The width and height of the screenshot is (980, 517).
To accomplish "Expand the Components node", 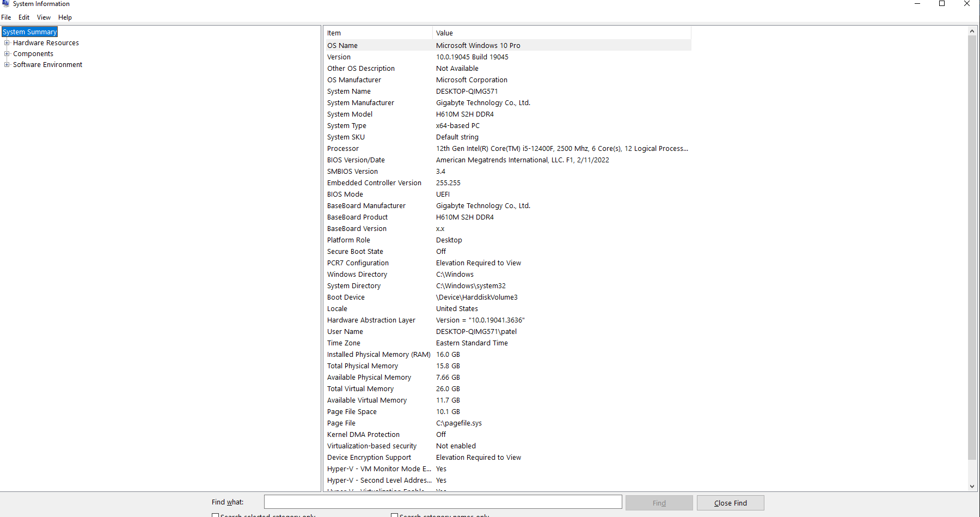I will (x=7, y=53).
